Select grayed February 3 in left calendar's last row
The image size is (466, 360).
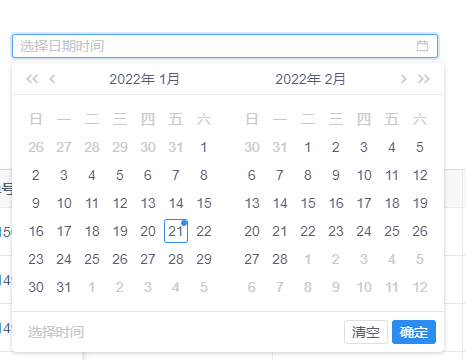148,287
